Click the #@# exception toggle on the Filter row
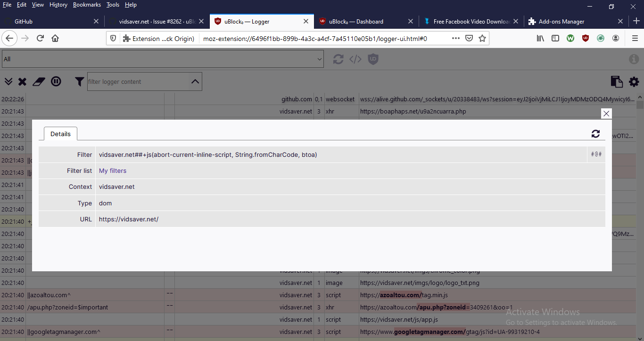The height and width of the screenshot is (341, 644). [x=596, y=154]
